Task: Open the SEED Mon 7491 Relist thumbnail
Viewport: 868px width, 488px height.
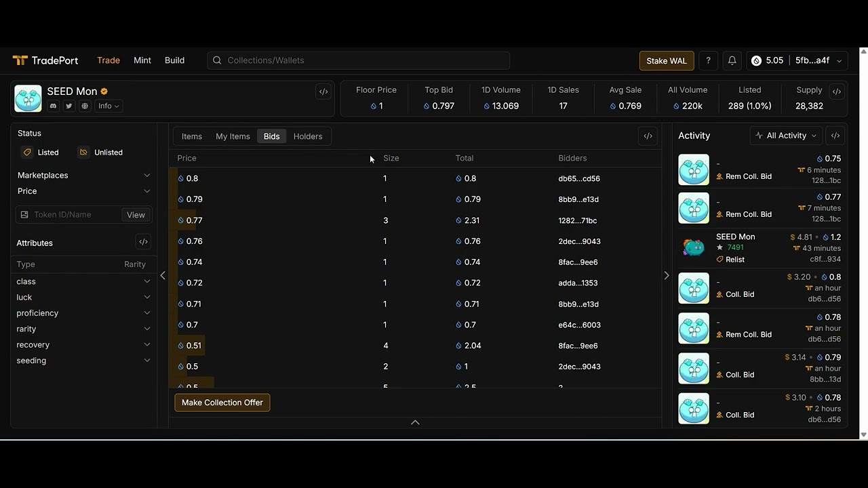Action: (694, 248)
